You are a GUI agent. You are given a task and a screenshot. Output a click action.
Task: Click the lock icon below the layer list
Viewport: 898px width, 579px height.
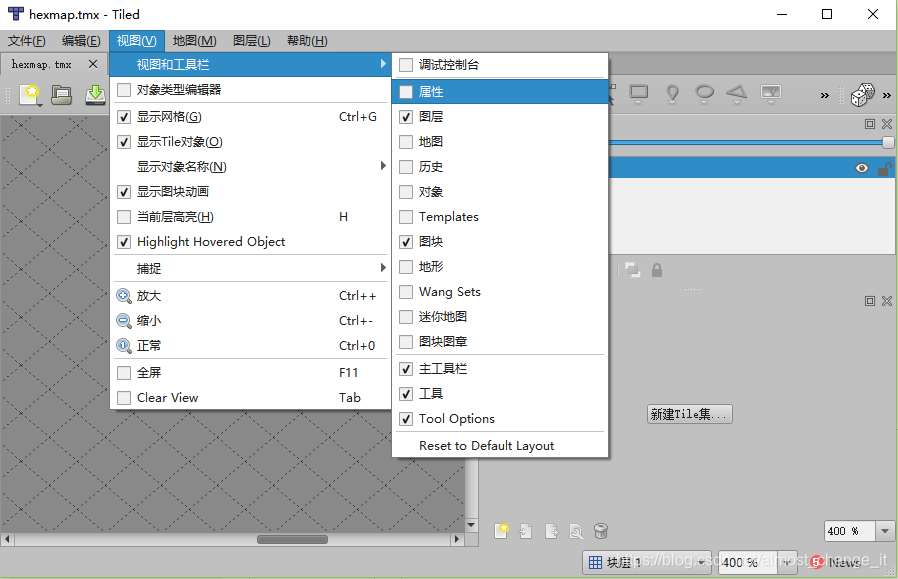(x=657, y=270)
